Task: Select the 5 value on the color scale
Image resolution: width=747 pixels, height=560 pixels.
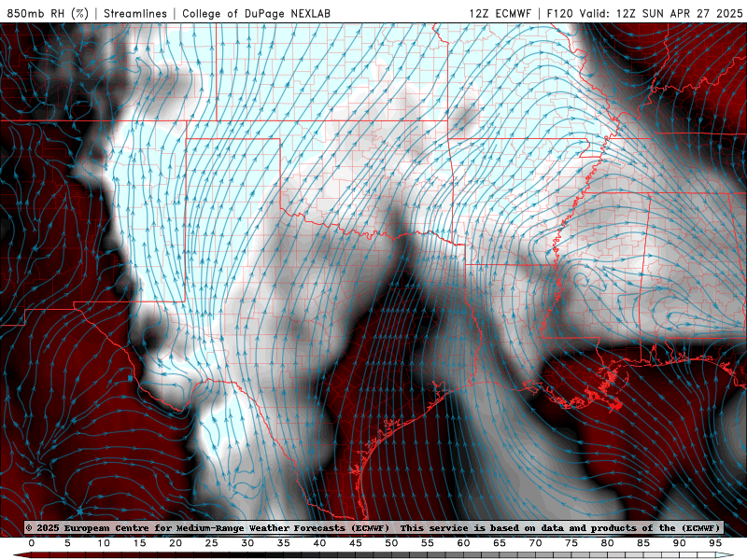Action: pos(67,543)
